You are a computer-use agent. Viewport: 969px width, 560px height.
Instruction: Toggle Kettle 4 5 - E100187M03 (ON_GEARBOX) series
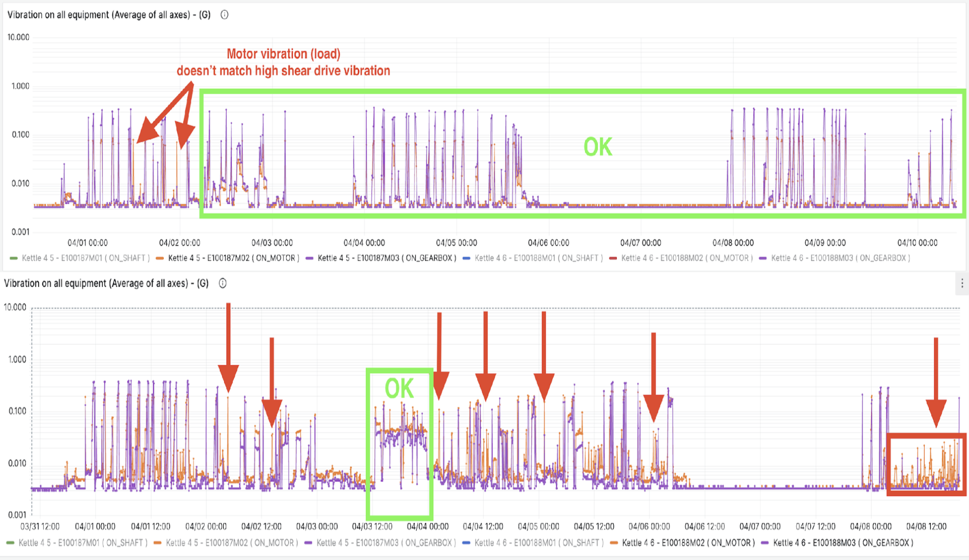(387, 258)
